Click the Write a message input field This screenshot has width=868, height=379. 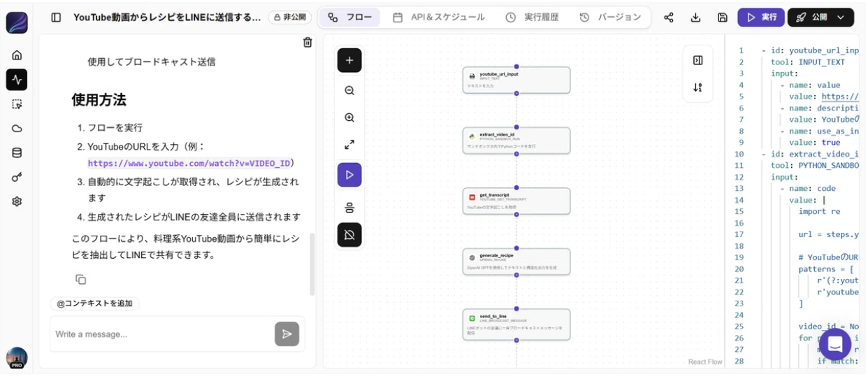[162, 334]
